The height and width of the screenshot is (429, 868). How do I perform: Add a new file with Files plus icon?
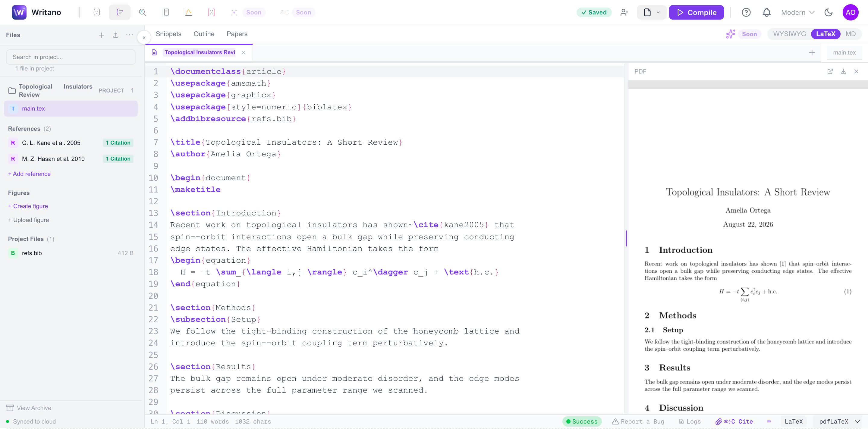tap(102, 35)
